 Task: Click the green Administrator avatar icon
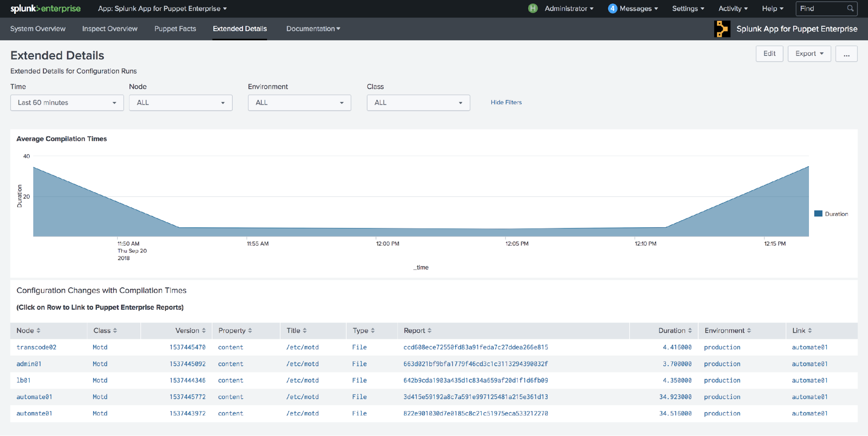(533, 8)
